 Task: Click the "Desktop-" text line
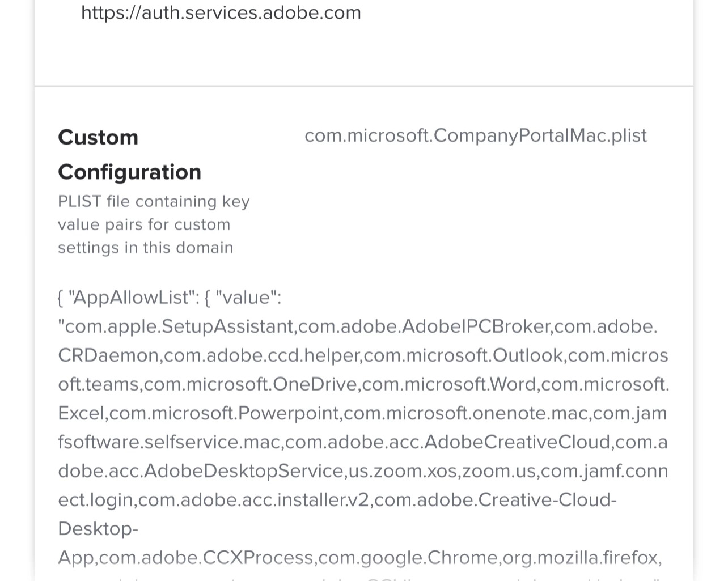point(98,529)
